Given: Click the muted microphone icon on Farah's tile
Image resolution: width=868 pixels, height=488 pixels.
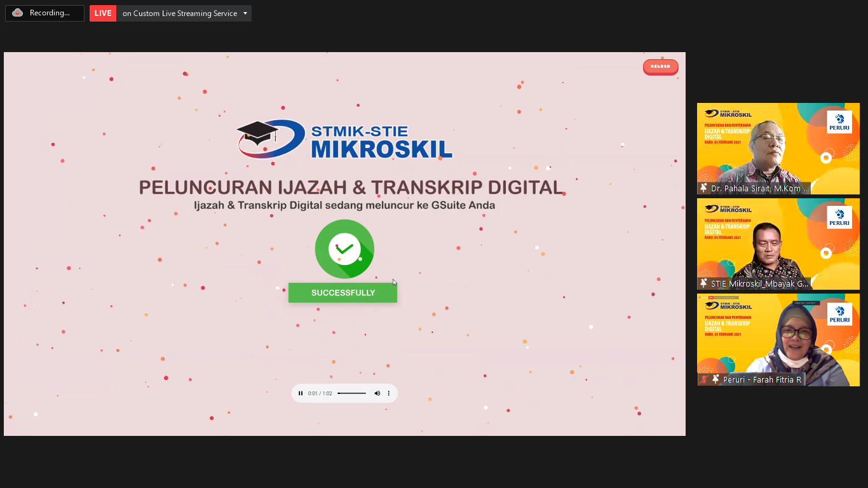Looking at the screenshot, I should point(704,379).
